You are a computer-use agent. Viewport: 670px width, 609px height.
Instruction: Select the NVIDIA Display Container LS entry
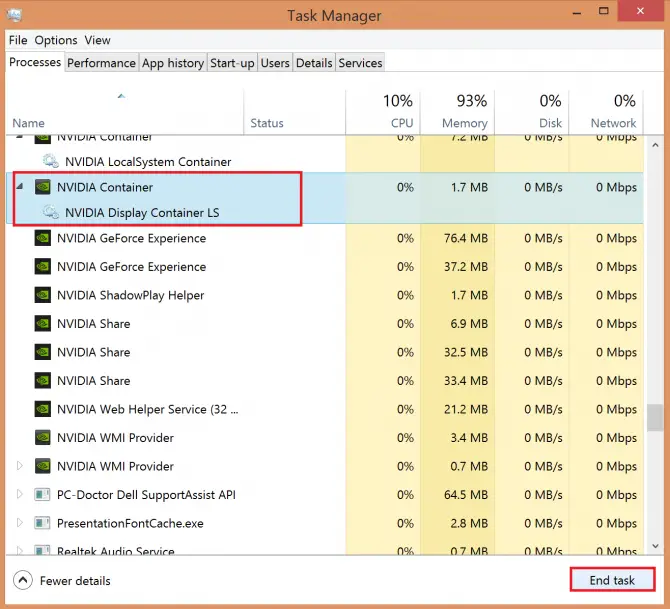142,212
